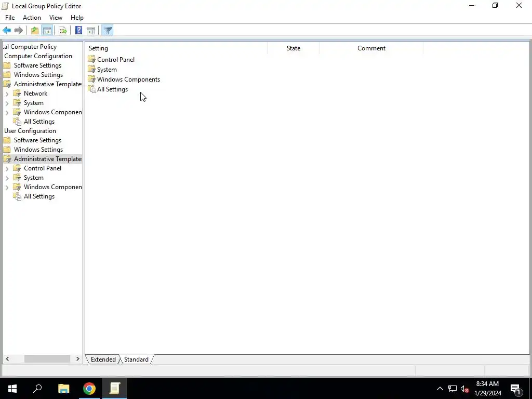
Task: Click the Control Panel folder icon in list
Action: point(91,59)
